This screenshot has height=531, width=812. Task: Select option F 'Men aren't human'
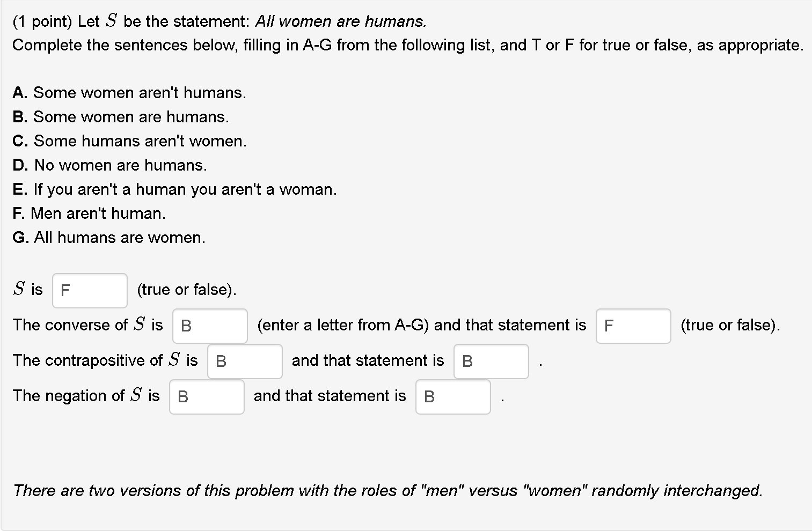click(x=89, y=213)
